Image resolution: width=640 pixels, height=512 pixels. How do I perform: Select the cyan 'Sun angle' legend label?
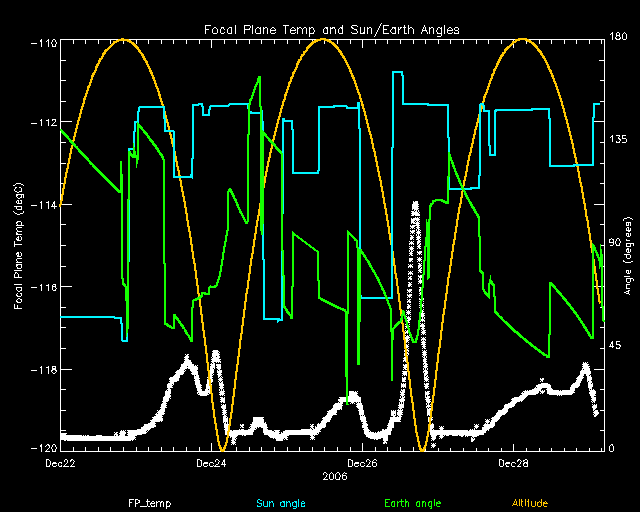(281, 503)
